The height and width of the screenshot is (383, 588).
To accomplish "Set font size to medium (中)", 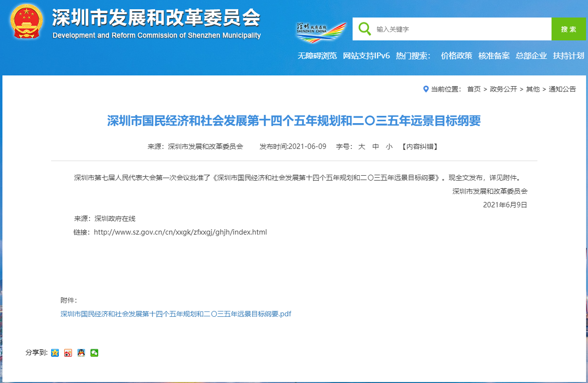I will pyautogui.click(x=375, y=146).
